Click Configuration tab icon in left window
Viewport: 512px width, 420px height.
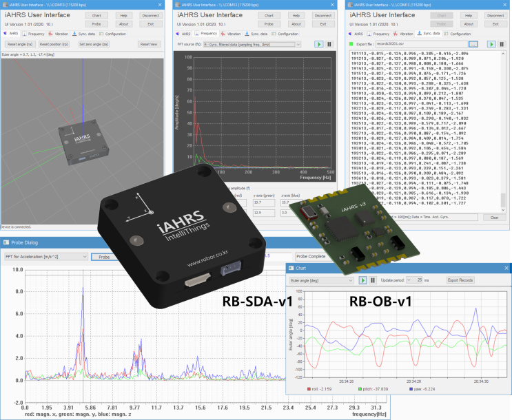pyautogui.click(x=101, y=34)
